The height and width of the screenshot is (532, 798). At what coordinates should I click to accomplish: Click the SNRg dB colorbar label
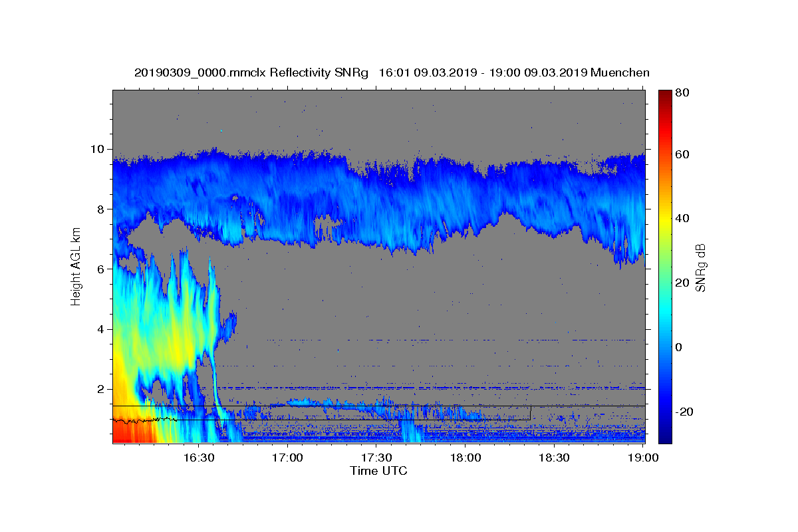point(700,267)
